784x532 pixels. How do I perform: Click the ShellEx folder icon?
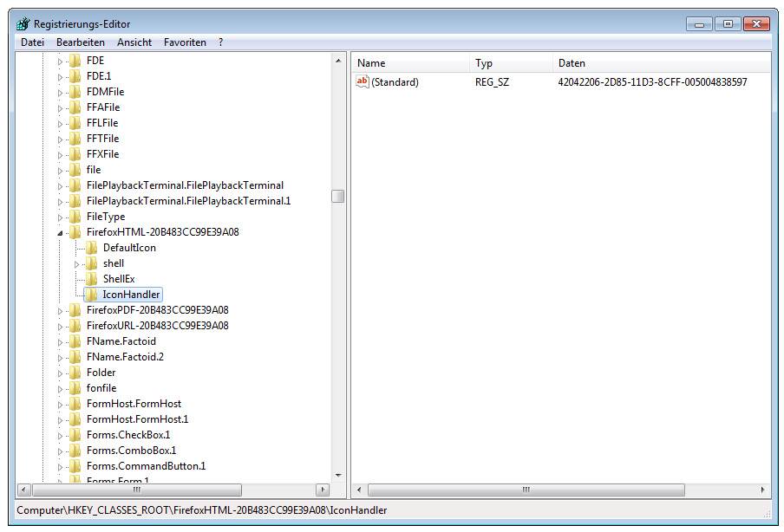91,279
